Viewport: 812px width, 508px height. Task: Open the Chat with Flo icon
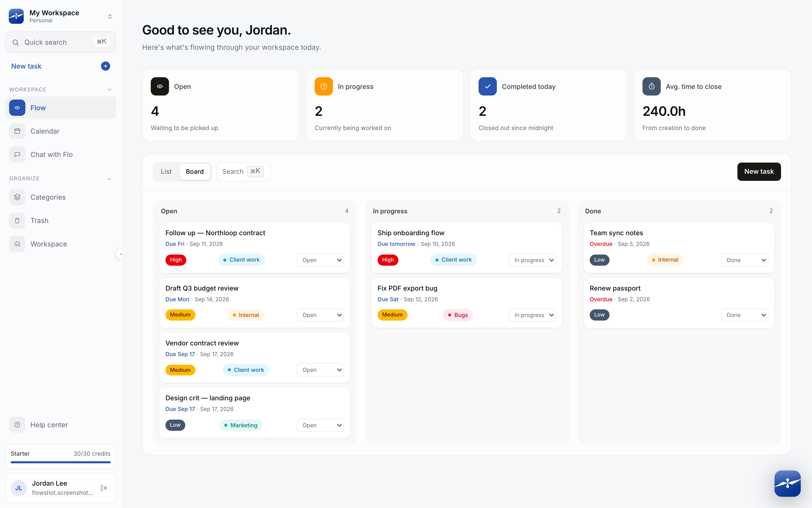pyautogui.click(x=17, y=154)
